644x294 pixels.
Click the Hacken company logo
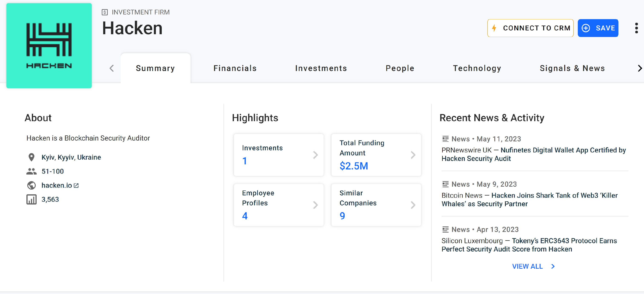49,45
